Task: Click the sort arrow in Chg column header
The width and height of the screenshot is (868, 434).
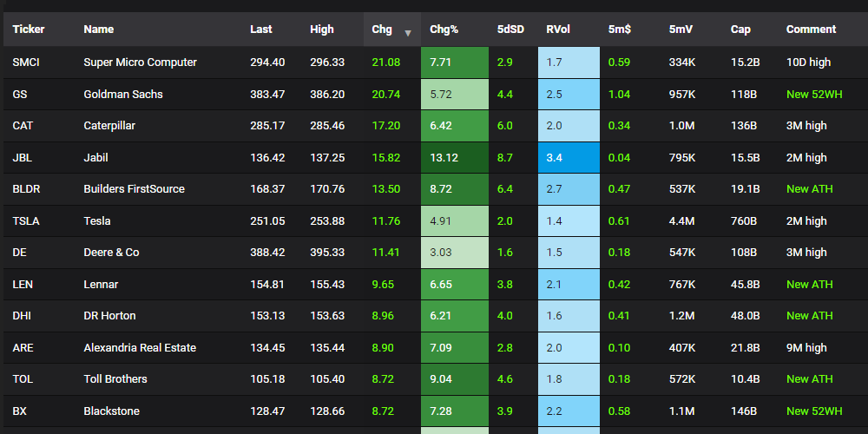Action: 408,33
